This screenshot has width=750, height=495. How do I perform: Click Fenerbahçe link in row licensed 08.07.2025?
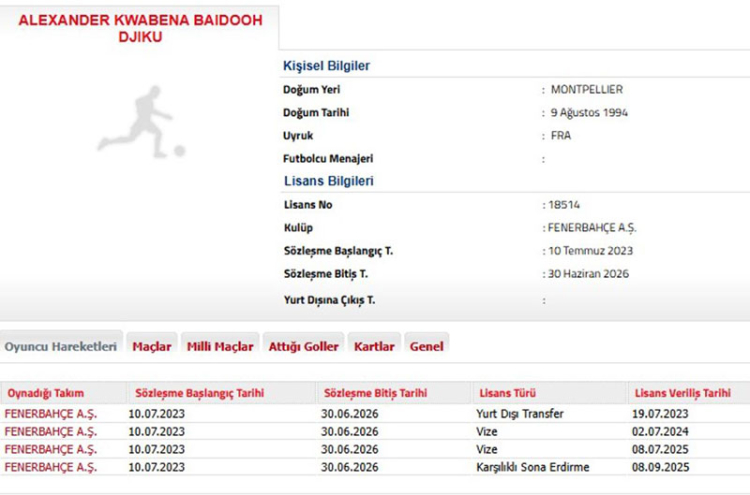click(x=51, y=450)
